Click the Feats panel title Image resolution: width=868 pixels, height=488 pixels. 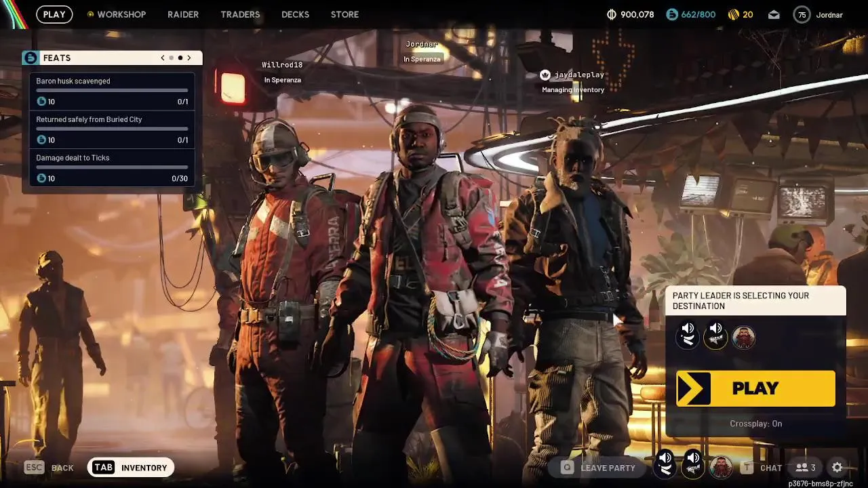click(57, 58)
